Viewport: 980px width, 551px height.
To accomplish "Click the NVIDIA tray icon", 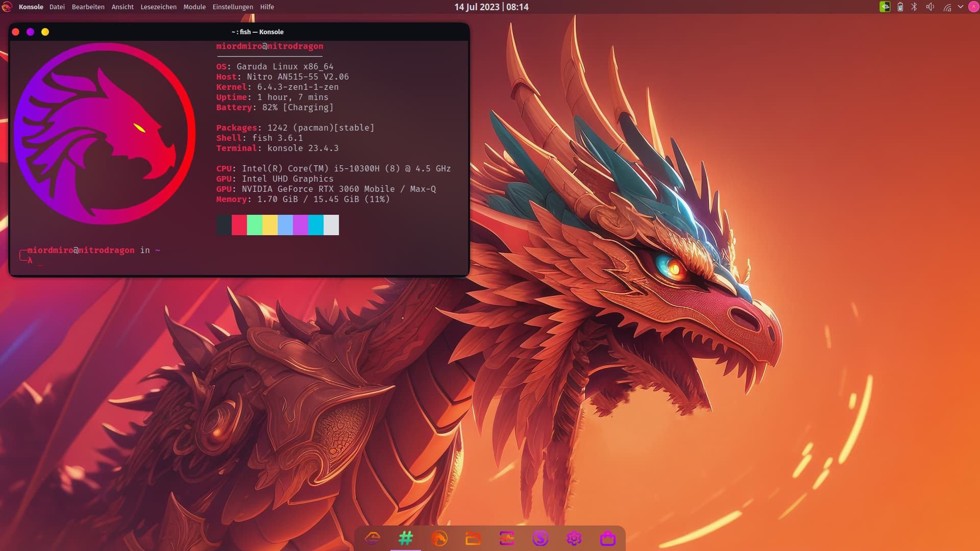I will coord(885,7).
